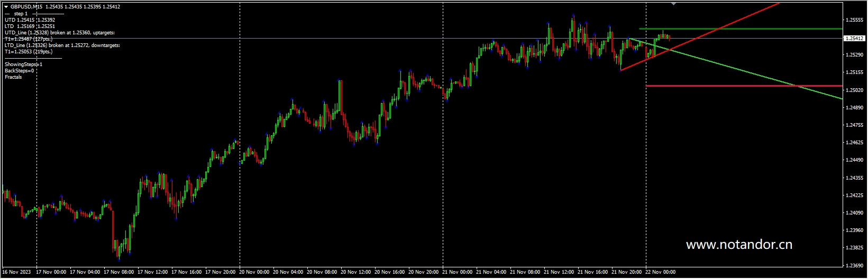The height and width of the screenshot is (279, 868).
Task: Click the 'BackSteps=0' text
Action: click(19, 71)
